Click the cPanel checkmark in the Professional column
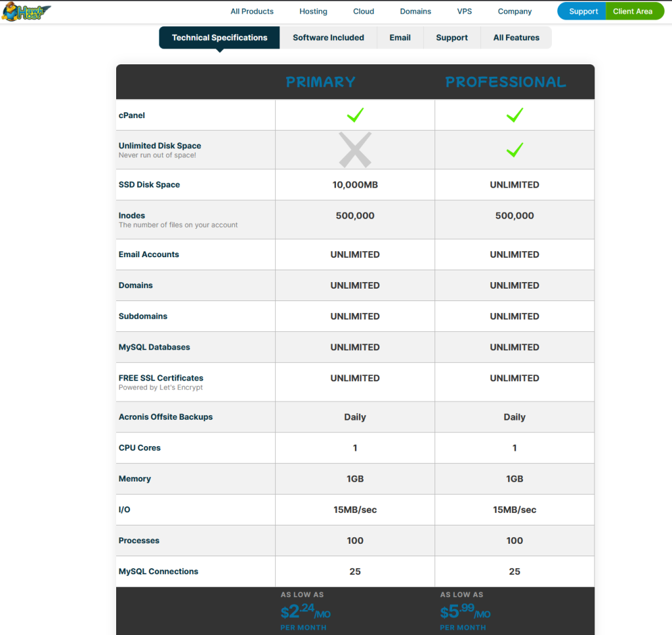This screenshot has height=635, width=672. (x=514, y=115)
